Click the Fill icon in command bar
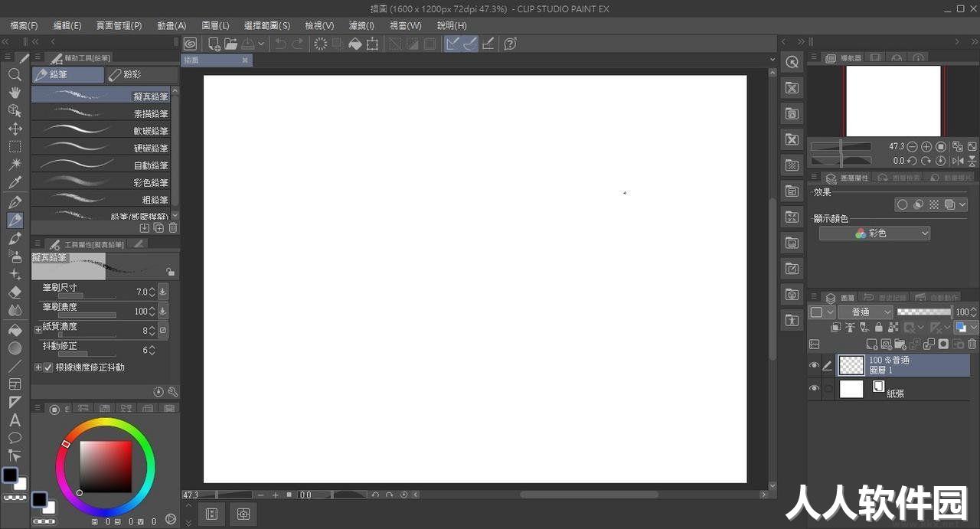 coord(355,44)
